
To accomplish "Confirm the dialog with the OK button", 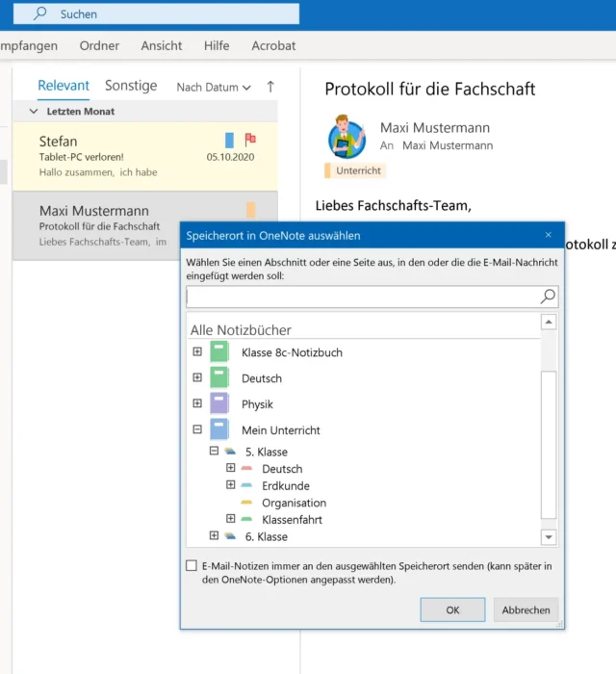I will point(452,609).
